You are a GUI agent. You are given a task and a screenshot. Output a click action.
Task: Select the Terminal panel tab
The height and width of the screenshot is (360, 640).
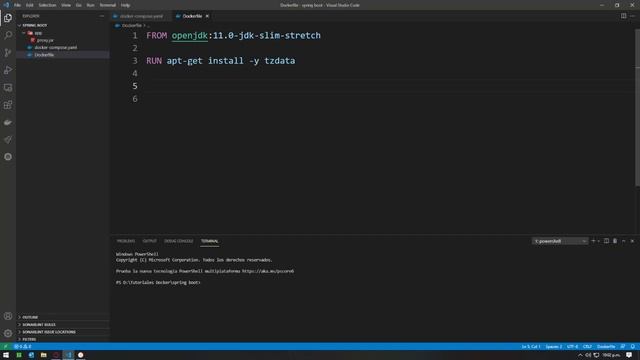click(x=210, y=241)
